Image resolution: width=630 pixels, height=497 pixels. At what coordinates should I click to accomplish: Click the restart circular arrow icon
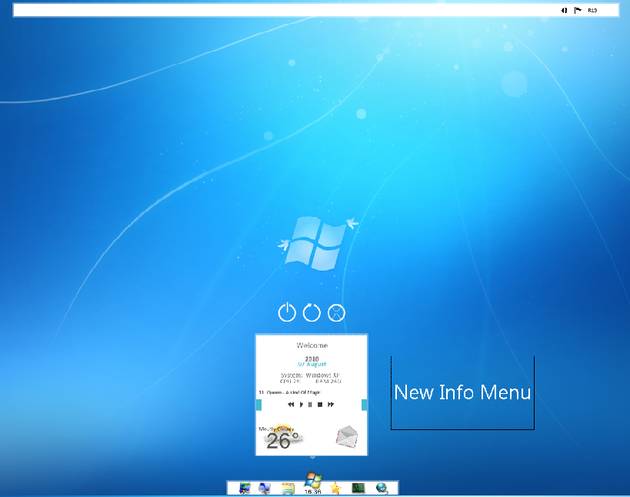(312, 312)
